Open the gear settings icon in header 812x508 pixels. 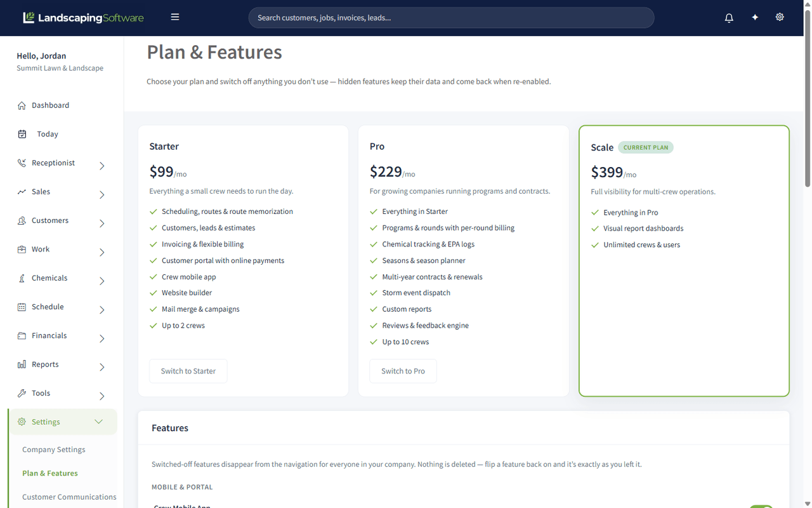coord(780,17)
